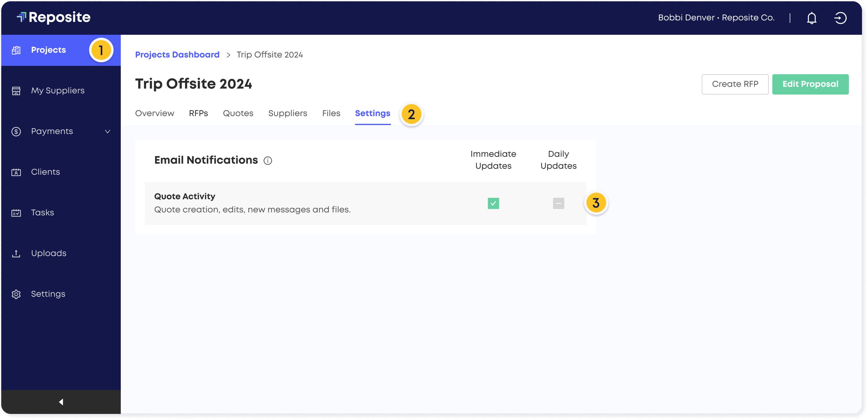This screenshot has height=420, width=868.
Task: Open Clients from the sidebar icon
Action: [16, 172]
